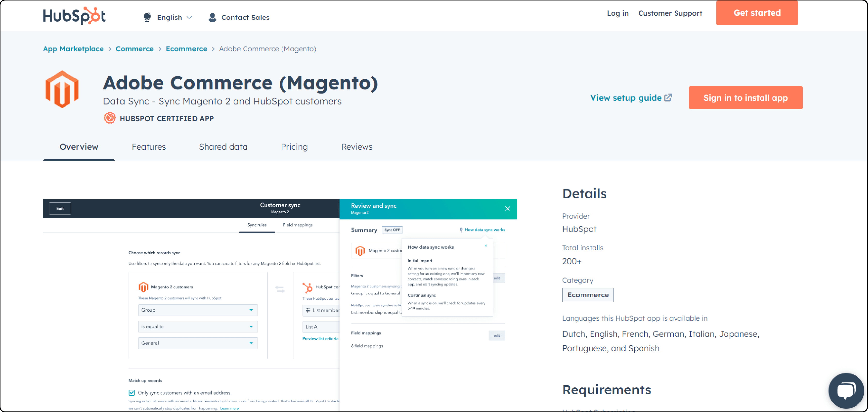The image size is (868, 412).
Task: Click the HubSpot certified badge icon
Action: coord(109,118)
